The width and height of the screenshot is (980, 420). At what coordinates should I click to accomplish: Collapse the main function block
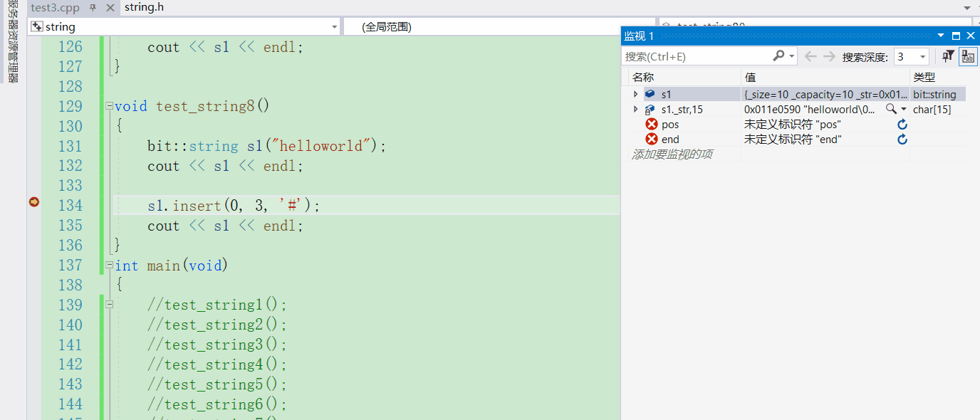(x=109, y=266)
